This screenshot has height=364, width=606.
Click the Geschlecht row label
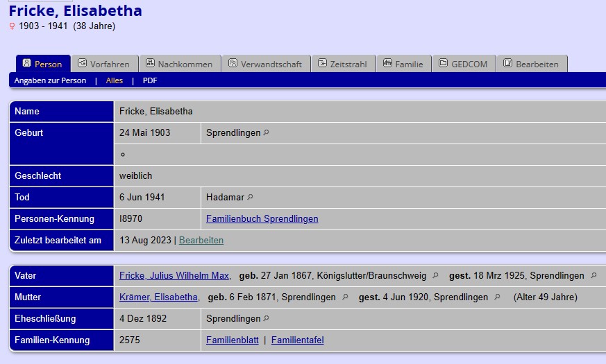[38, 175]
